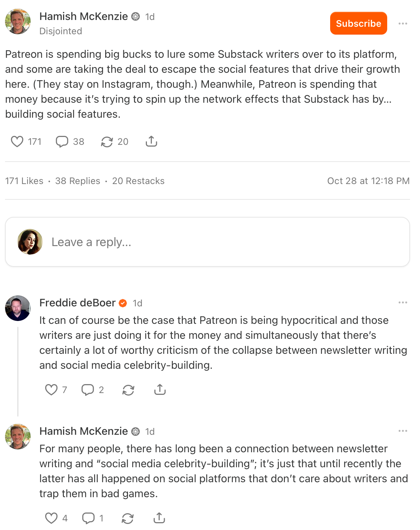Image resolution: width=420 pixels, height=530 pixels.
Task: Share Freddie deBoer's reply
Action: click(160, 390)
